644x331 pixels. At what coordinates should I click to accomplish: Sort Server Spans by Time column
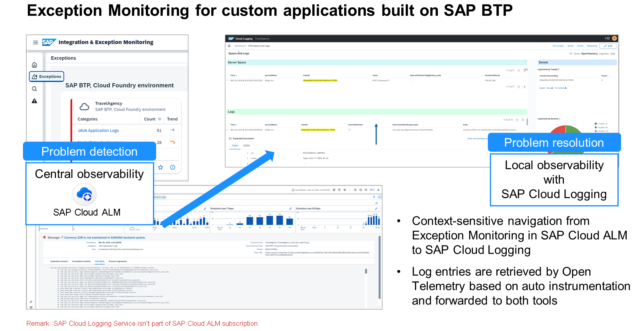(x=233, y=75)
